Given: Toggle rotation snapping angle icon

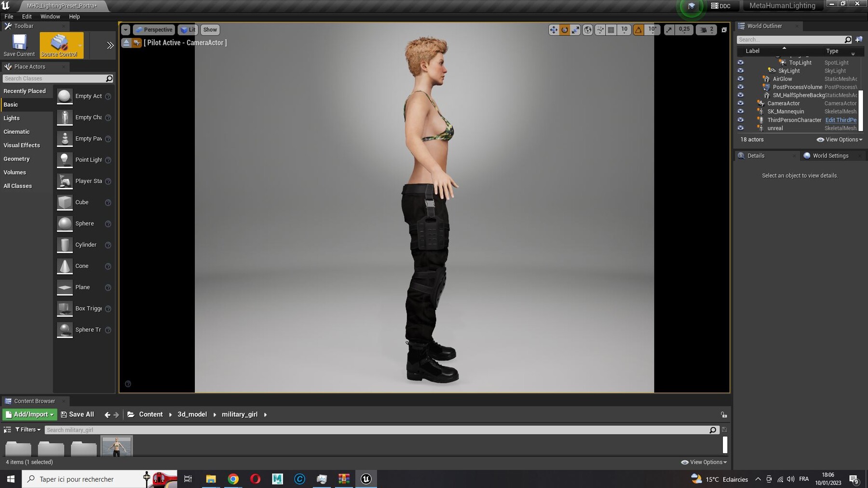Looking at the screenshot, I should (x=638, y=30).
